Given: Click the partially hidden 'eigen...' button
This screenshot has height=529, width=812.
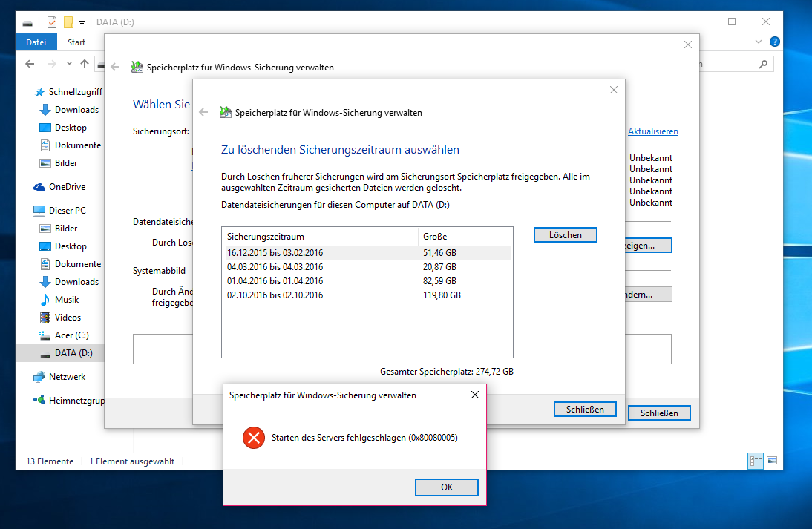Looking at the screenshot, I should click(x=649, y=246).
